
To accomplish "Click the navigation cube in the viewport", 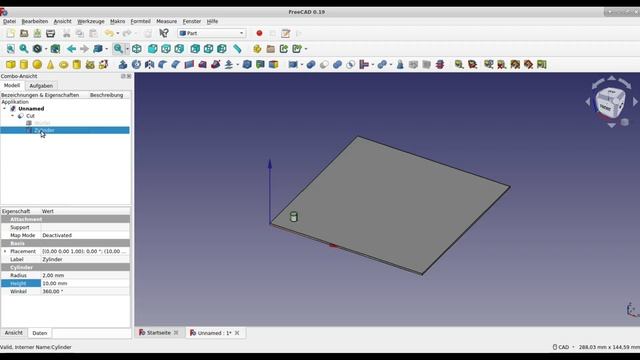I will (610, 102).
